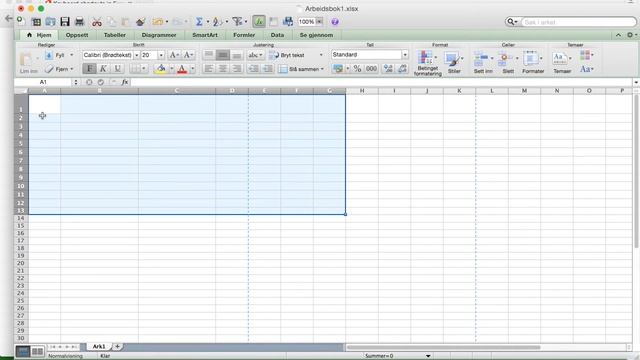This screenshot has height=360, width=640.
Task: Click the Formater cells button
Action: [533, 63]
